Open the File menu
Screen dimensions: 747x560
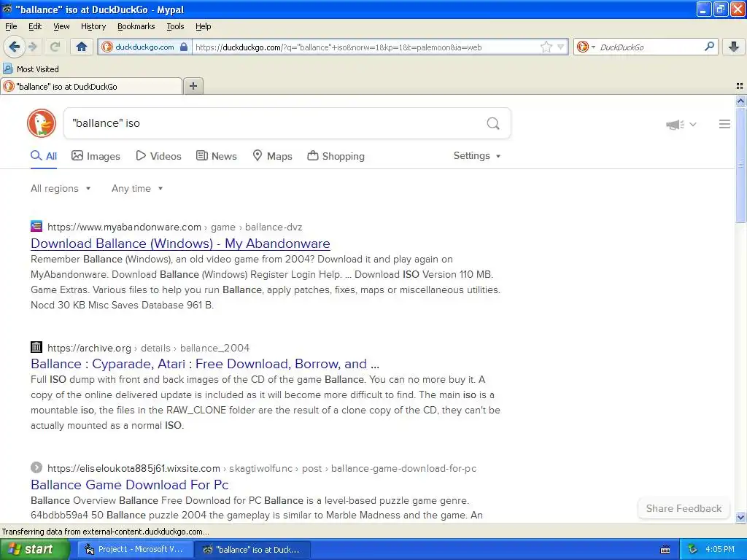pyautogui.click(x=11, y=26)
